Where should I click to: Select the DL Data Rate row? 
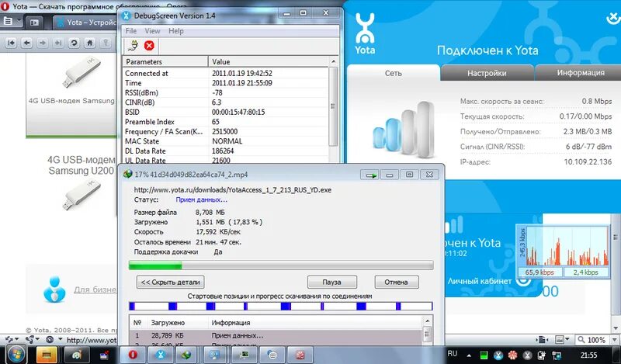(x=226, y=151)
